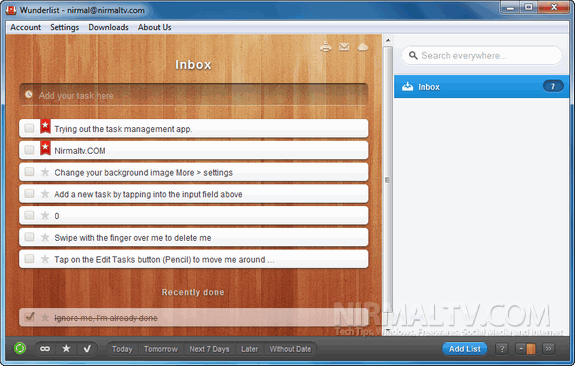Click the date icon in task input
Image resolution: width=575 pixels, height=366 pixels.
(x=29, y=95)
